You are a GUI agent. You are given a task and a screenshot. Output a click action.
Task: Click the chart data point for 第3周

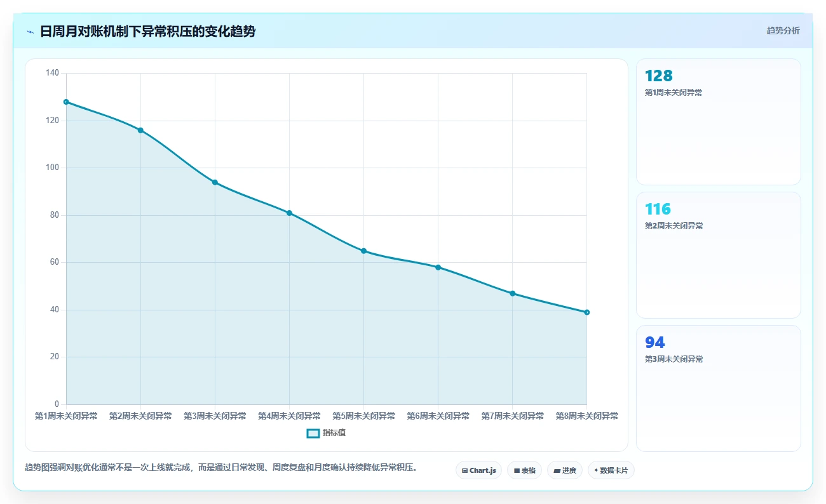(x=215, y=182)
